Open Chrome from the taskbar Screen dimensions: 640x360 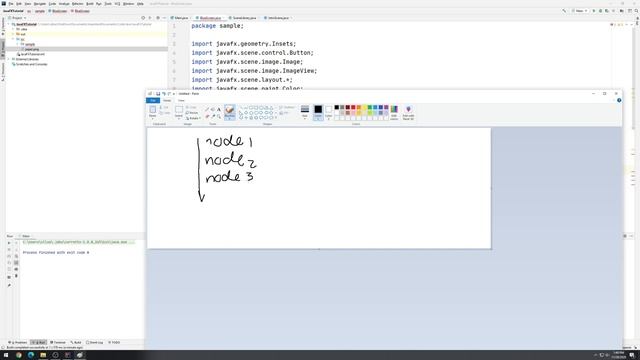click(x=19, y=355)
